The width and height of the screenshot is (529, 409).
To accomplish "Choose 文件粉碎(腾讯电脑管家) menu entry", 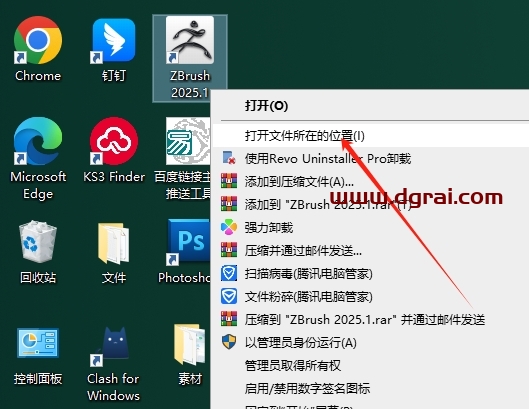I will tap(371, 296).
